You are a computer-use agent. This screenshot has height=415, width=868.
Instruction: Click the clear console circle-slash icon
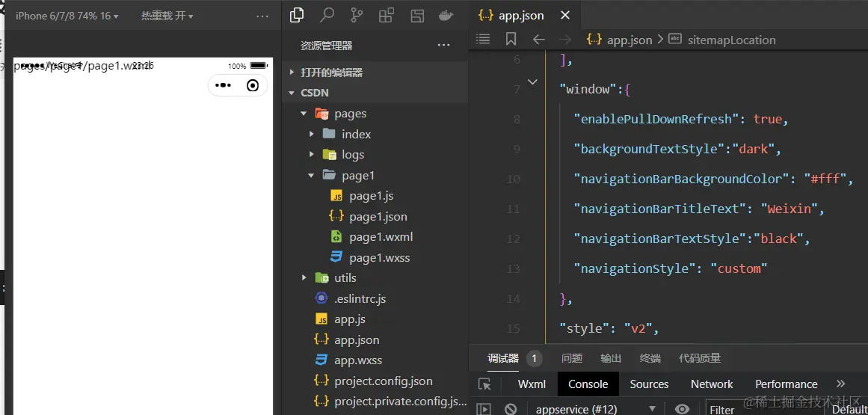click(x=511, y=409)
